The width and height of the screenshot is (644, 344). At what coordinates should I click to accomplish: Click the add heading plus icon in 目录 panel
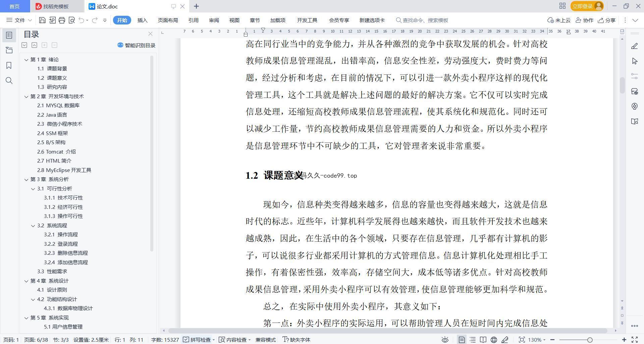click(x=44, y=45)
